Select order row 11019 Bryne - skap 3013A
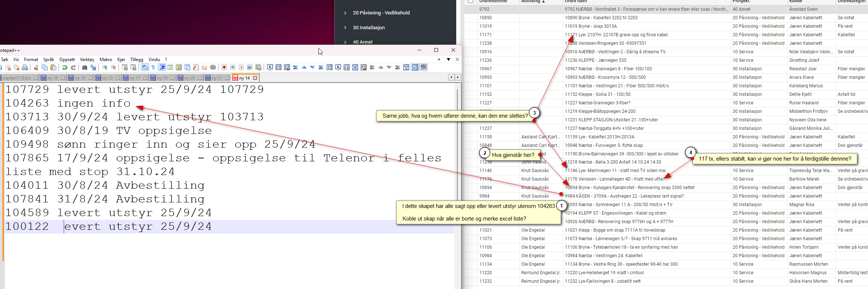Viewport: 868px width, 289px height. 666,26
